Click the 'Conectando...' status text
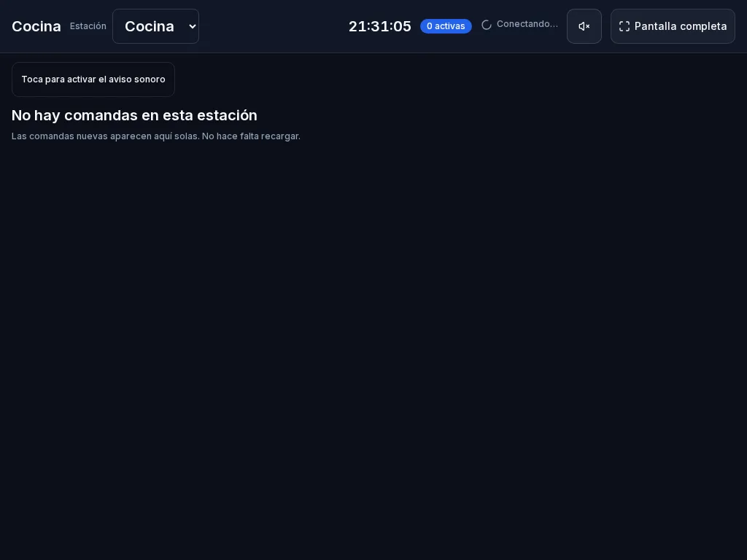This screenshot has height=560, width=747. point(527,24)
